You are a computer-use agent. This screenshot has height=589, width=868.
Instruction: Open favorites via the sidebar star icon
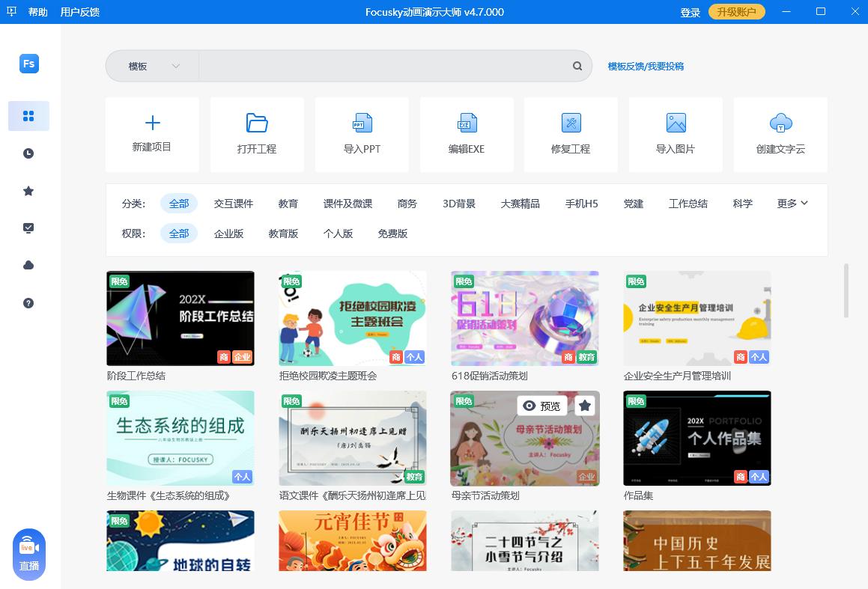(x=28, y=191)
